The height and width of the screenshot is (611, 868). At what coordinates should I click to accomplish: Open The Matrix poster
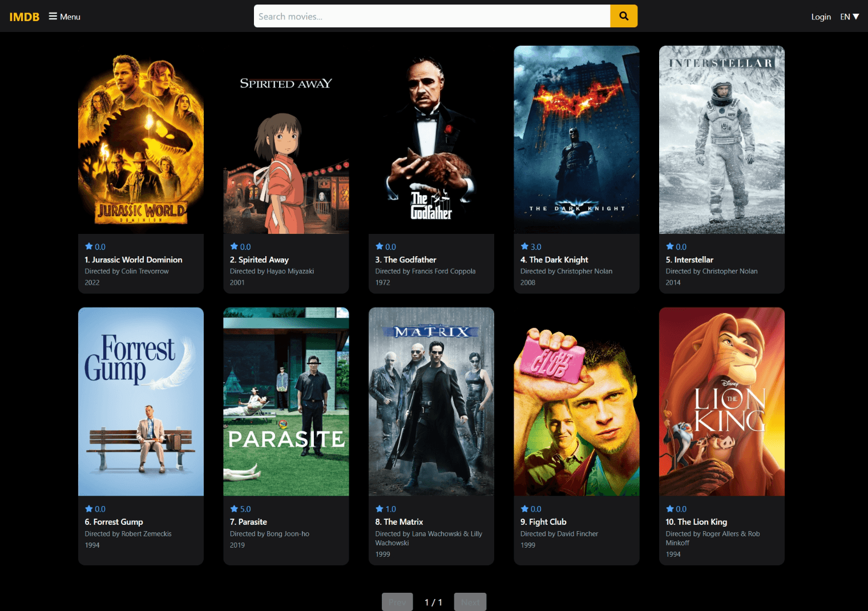431,402
